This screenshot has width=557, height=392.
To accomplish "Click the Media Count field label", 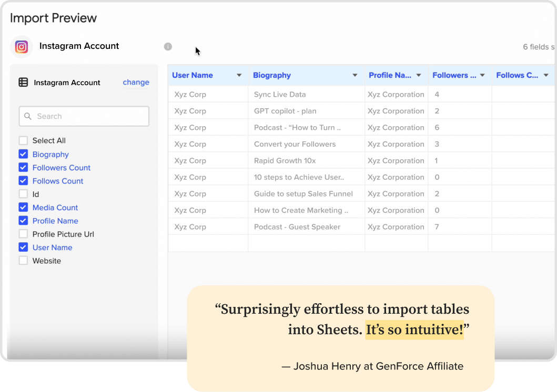I will [55, 208].
